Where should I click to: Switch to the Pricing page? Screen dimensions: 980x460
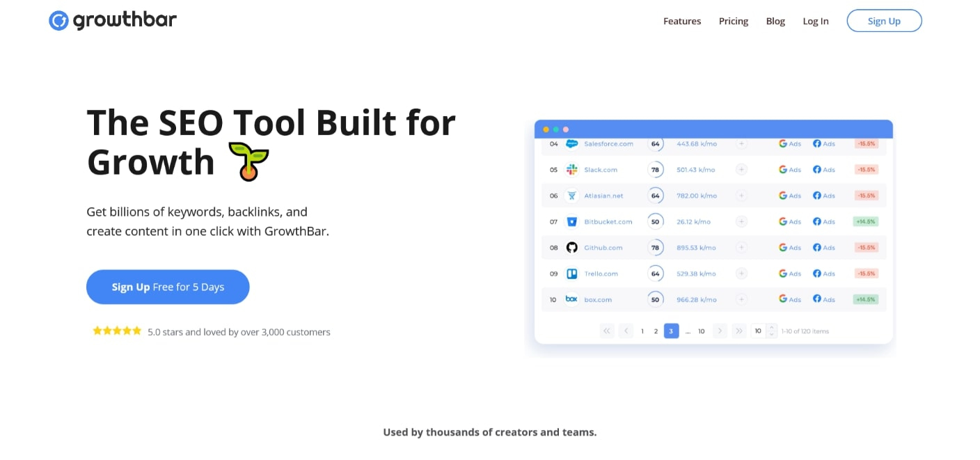coord(734,21)
